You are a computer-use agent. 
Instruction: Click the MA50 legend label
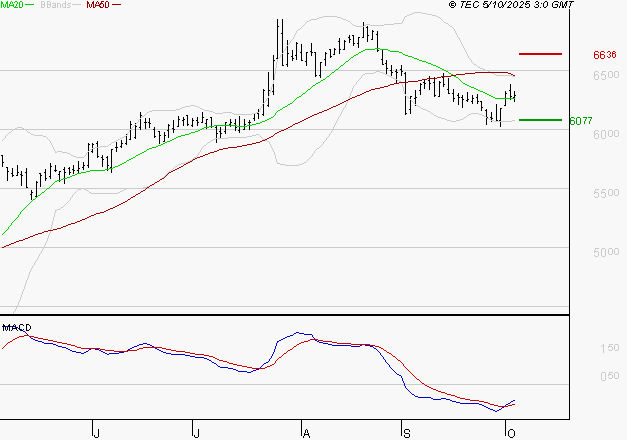(98, 6)
